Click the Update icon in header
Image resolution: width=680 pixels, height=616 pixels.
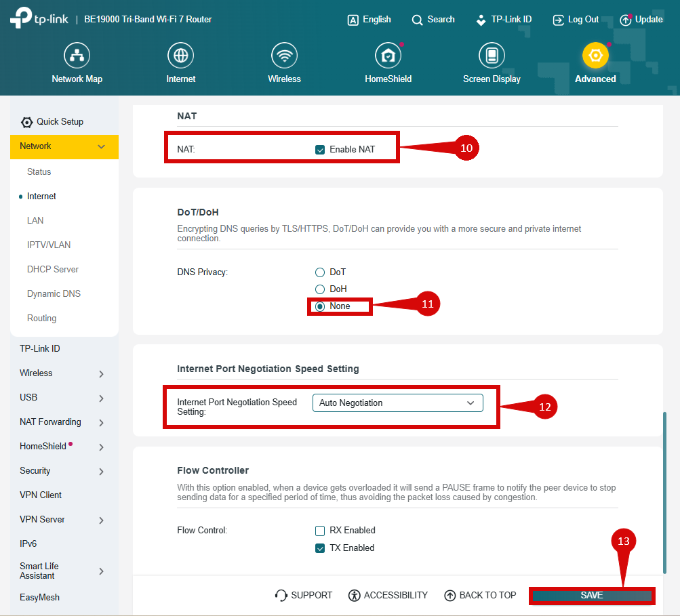pyautogui.click(x=625, y=20)
